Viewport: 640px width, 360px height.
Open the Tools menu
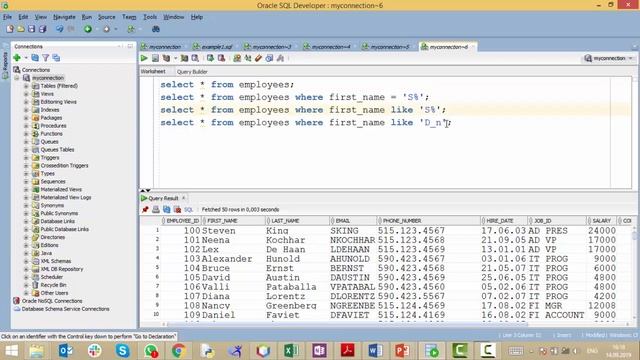[x=150, y=17]
